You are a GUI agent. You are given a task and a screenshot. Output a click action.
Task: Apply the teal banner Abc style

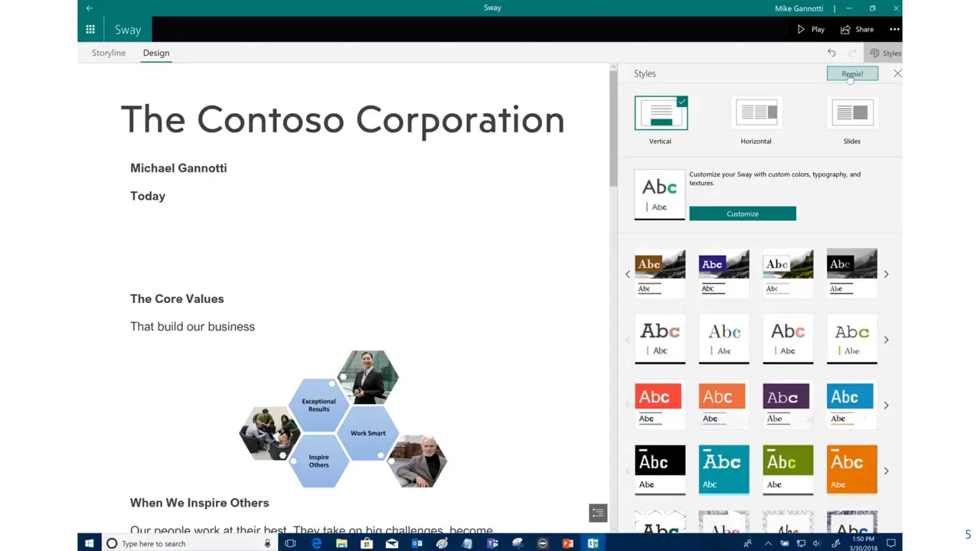[724, 470]
